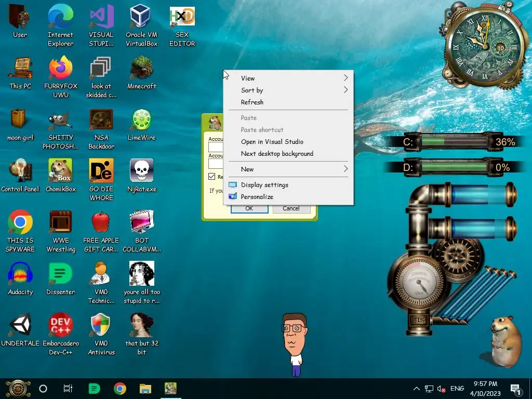This screenshot has width=532, height=399.
Task: Open Task View on the taskbar
Action: pos(68,389)
